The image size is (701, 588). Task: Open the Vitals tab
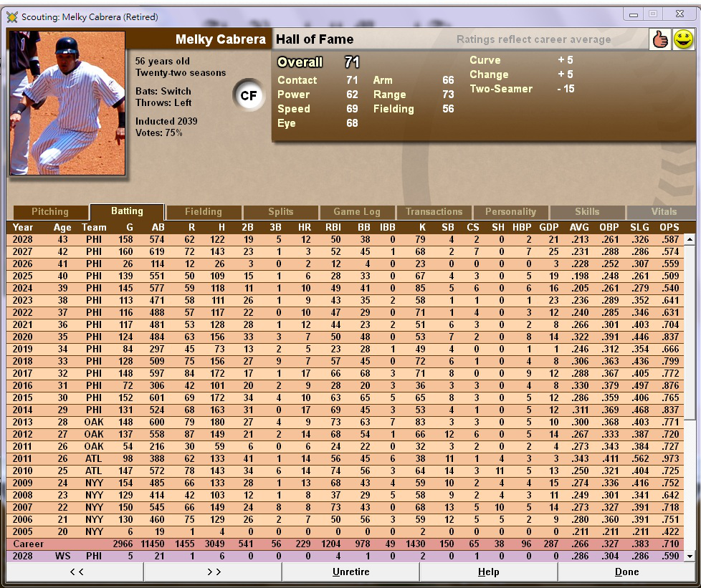point(663,212)
